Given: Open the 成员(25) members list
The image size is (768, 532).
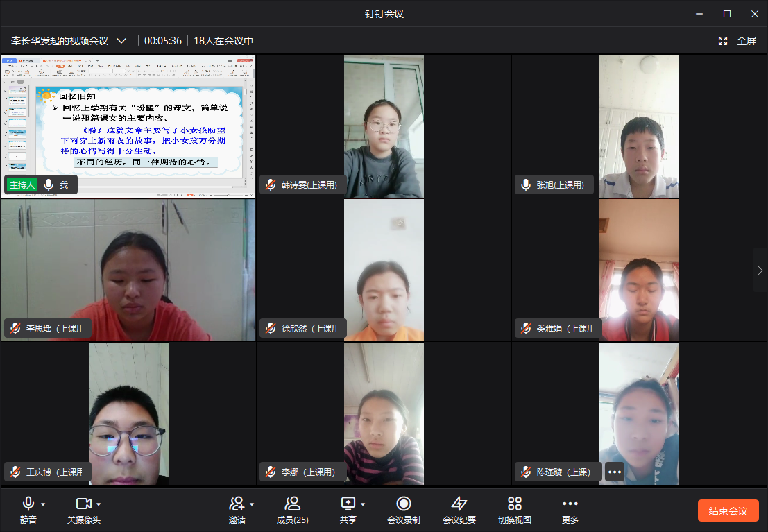Looking at the screenshot, I should coord(292,509).
